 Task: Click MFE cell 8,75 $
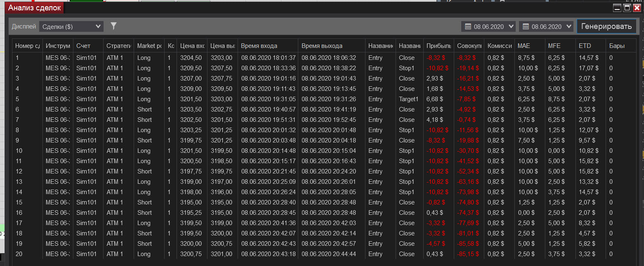[x=557, y=99]
